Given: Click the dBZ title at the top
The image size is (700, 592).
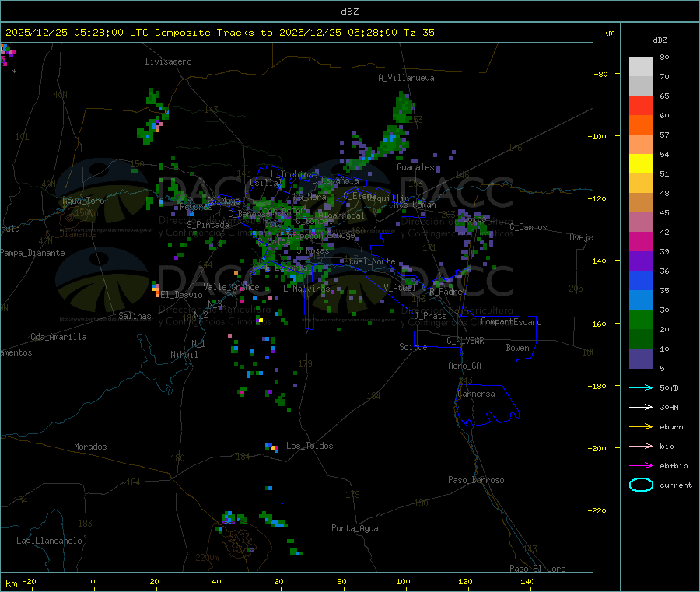Looking at the screenshot, I should point(349,12).
